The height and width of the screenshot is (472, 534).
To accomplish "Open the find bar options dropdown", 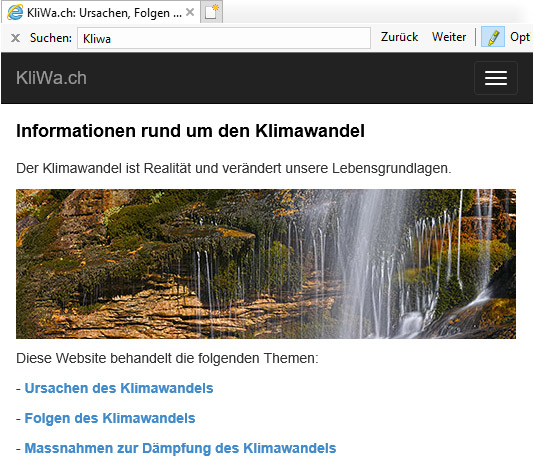I will click(520, 37).
